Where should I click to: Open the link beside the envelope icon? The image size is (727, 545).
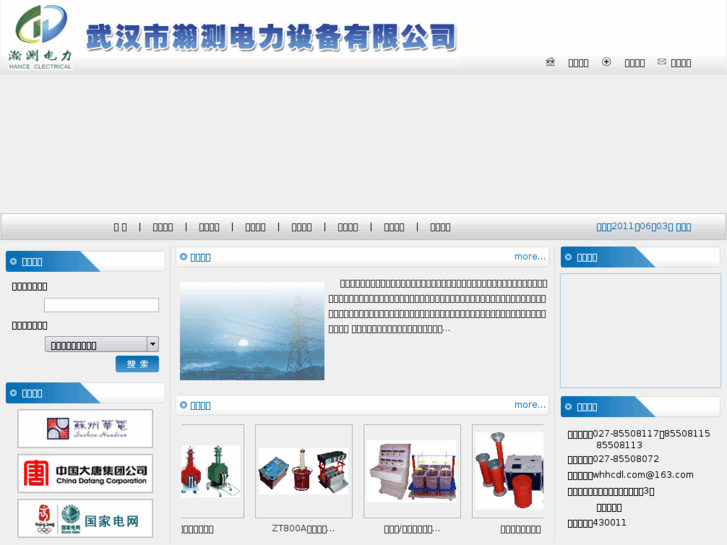[681, 63]
